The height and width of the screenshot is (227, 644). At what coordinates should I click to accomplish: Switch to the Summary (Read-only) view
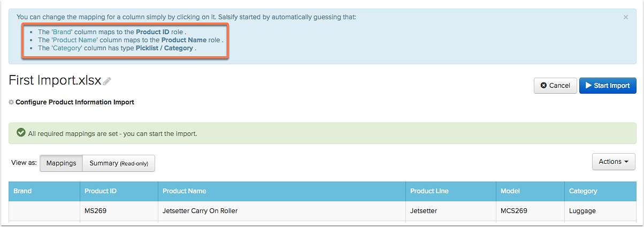(119, 163)
